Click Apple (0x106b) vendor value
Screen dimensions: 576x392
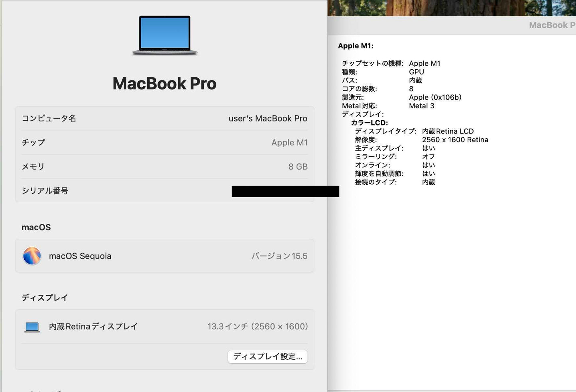[435, 98]
